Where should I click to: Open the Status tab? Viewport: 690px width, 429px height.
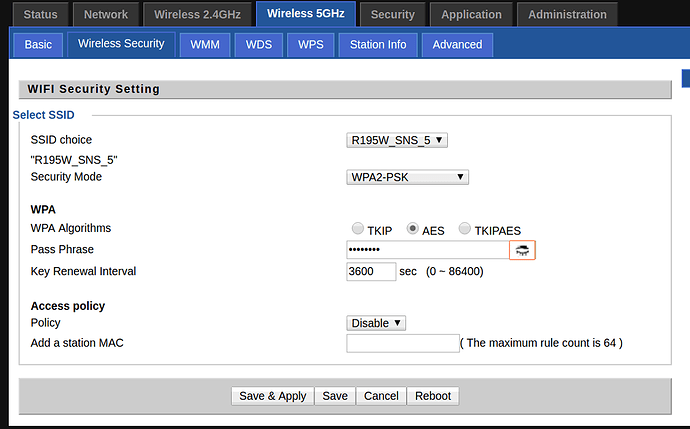pos(40,15)
